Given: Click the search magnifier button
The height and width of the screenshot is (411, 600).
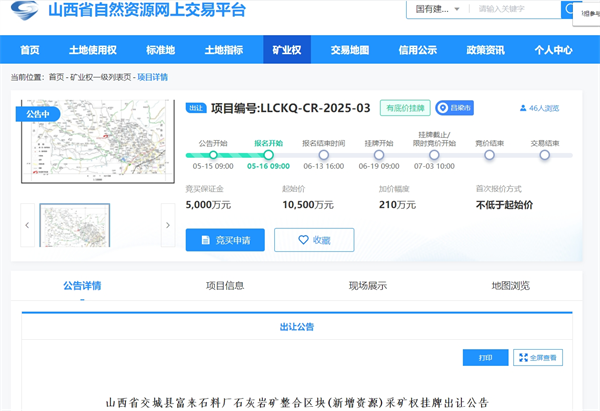Looking at the screenshot, I should [x=566, y=9].
